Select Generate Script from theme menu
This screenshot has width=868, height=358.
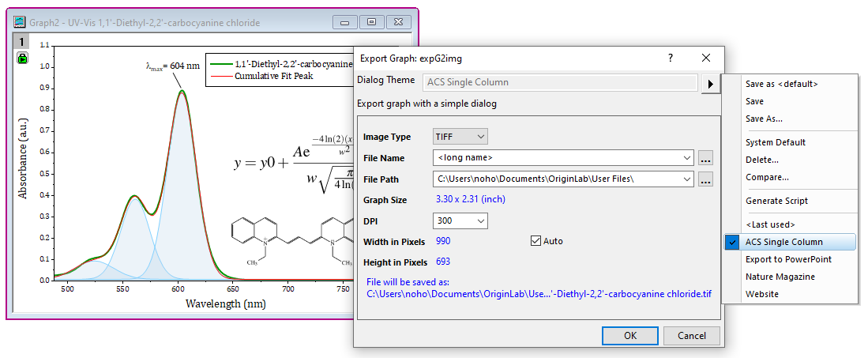click(776, 201)
